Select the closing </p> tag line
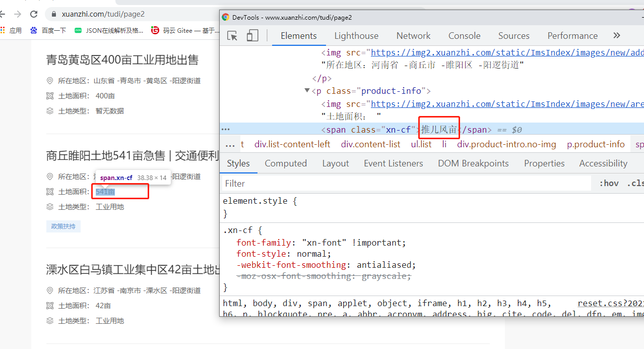The image size is (644, 349). [322, 78]
